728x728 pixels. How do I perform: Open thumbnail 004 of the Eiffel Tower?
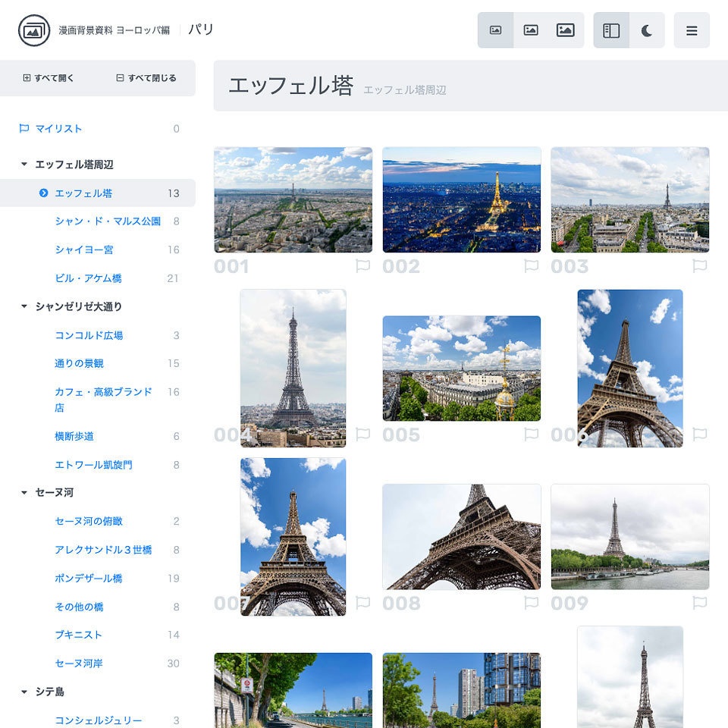pos(293,368)
